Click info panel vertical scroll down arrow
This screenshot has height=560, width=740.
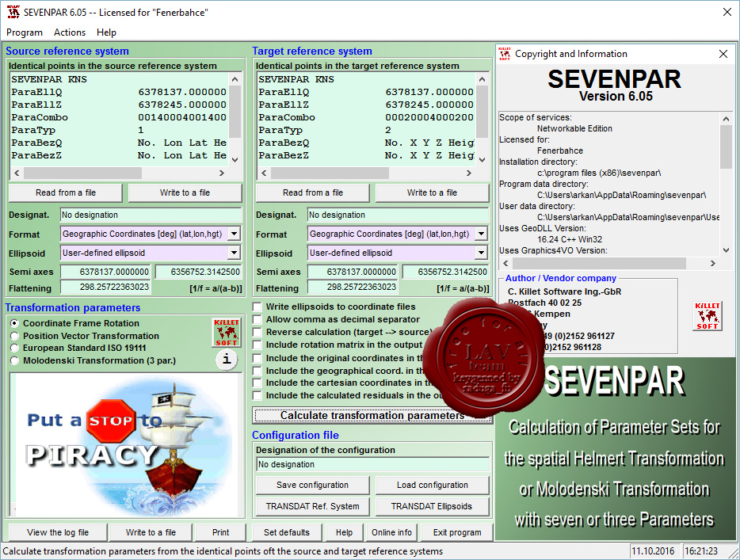(x=726, y=250)
